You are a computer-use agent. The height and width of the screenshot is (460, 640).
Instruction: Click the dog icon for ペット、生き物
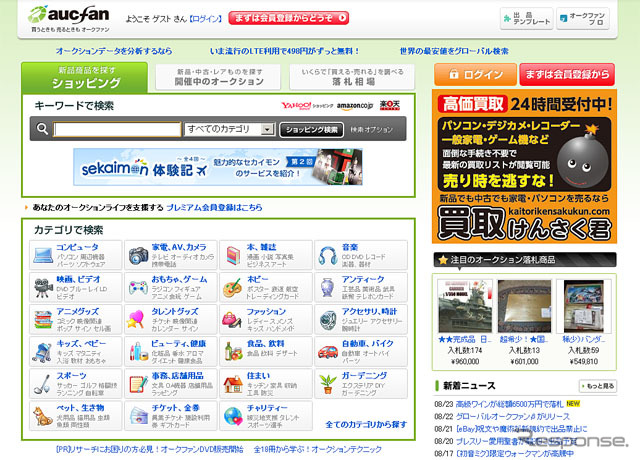click(x=42, y=416)
